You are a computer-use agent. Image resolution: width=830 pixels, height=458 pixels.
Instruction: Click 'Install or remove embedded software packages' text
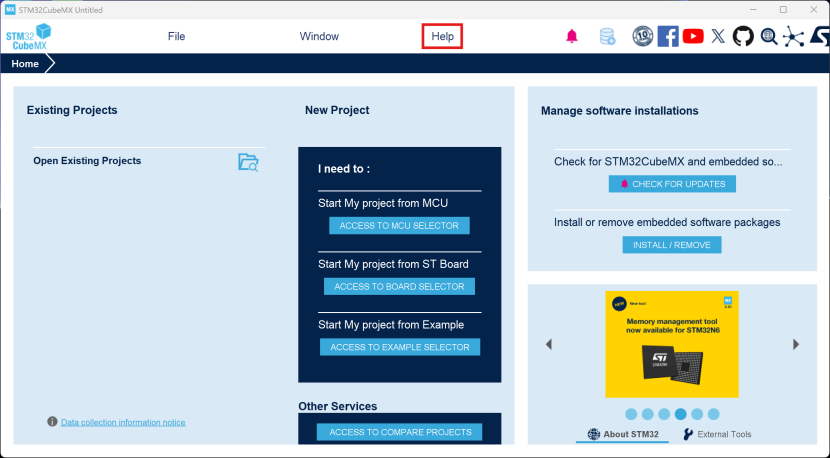coord(667,222)
